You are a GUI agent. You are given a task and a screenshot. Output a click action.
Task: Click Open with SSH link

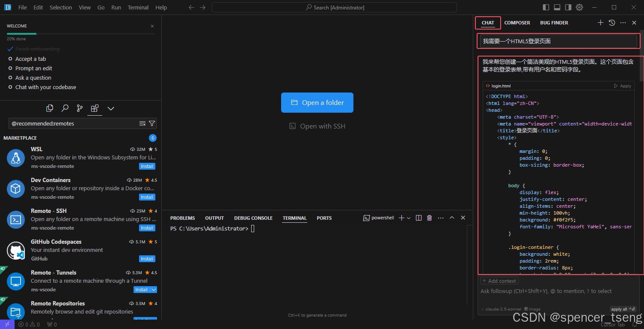click(317, 126)
